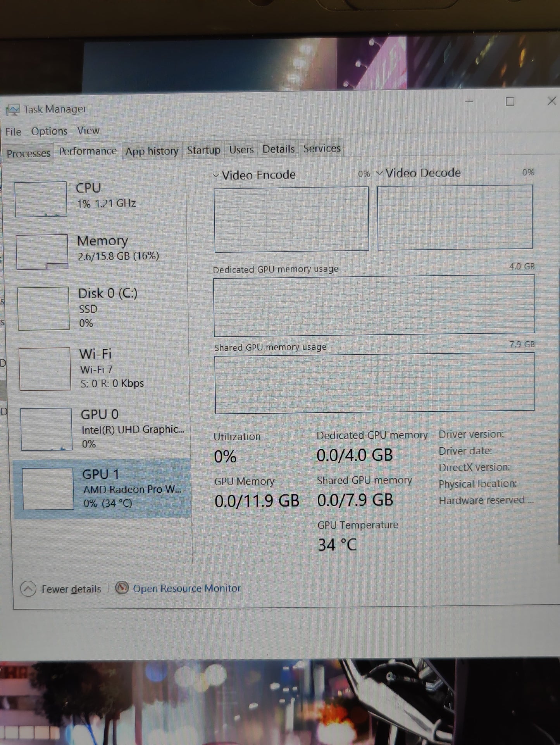
Task: Close the Task Manager window
Action: 551,101
